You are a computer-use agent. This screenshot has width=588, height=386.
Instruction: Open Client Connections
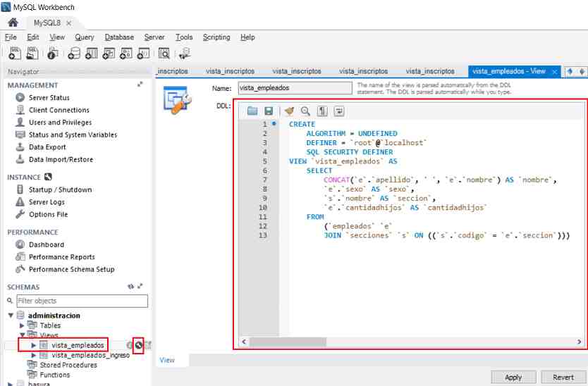59,110
